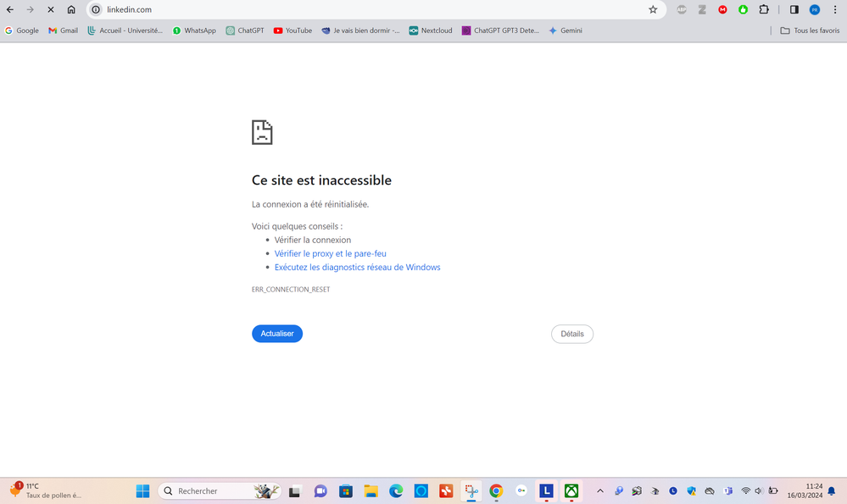Open the white round app on taskbar
847x504 pixels.
pos(521,491)
